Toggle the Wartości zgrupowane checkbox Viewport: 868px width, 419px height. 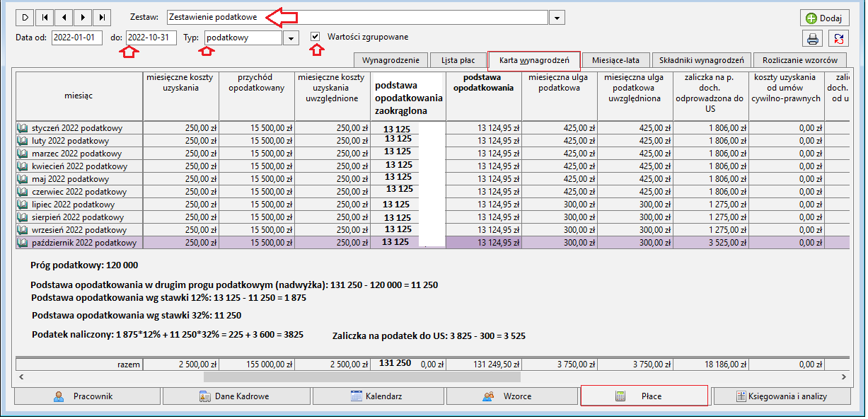[x=316, y=37]
